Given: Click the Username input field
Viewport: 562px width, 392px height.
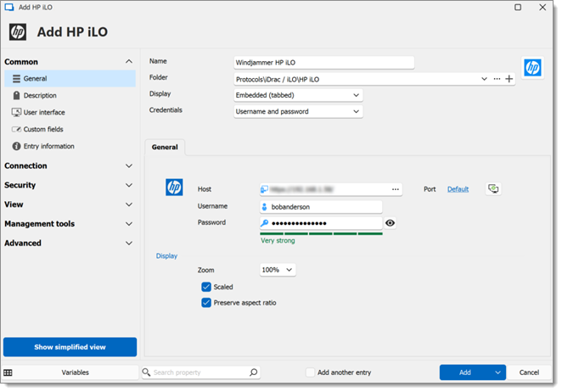Looking at the screenshot, I should coord(321,207).
